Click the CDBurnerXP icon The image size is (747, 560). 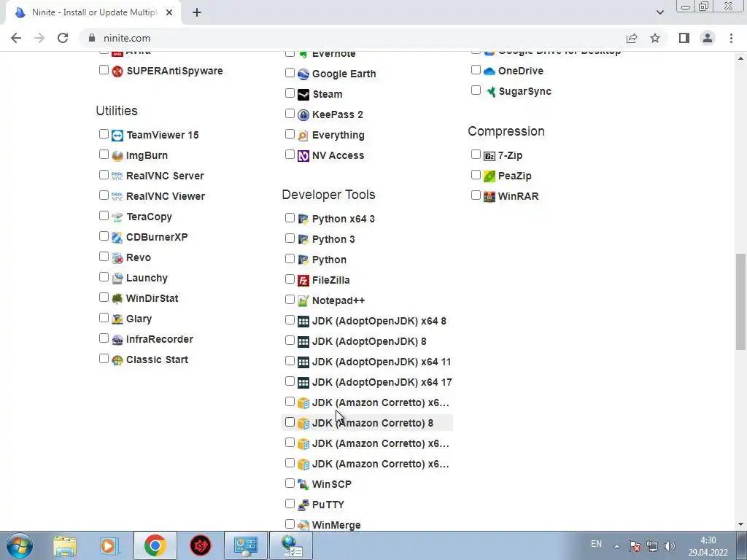point(117,237)
